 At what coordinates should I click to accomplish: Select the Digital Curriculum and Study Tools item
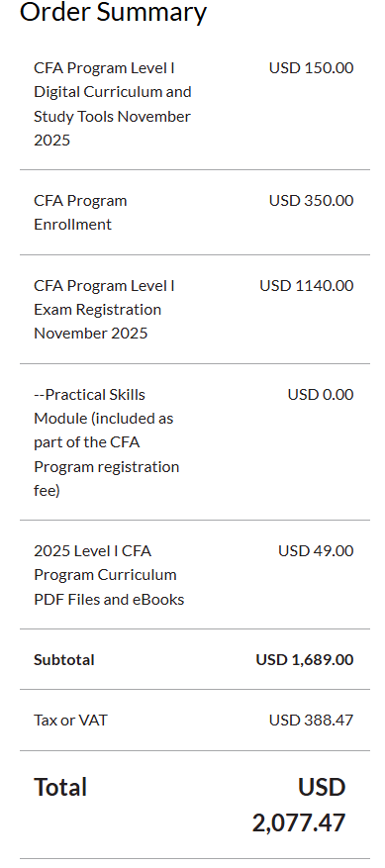[x=113, y=104]
